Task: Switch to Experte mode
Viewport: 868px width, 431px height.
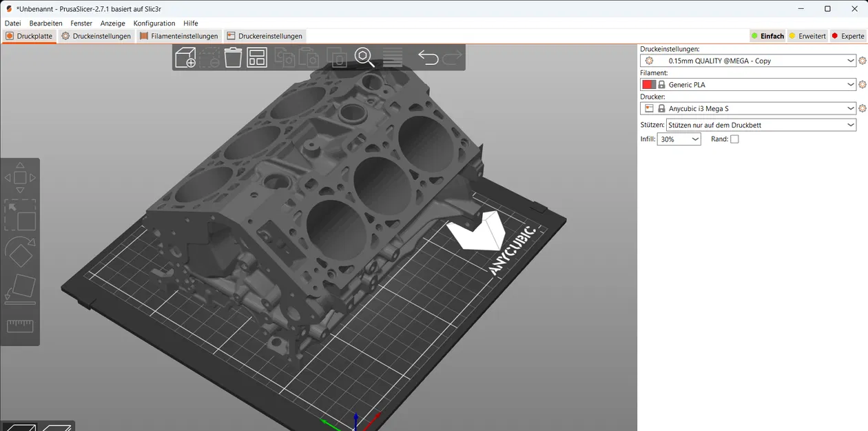Action: 847,35
